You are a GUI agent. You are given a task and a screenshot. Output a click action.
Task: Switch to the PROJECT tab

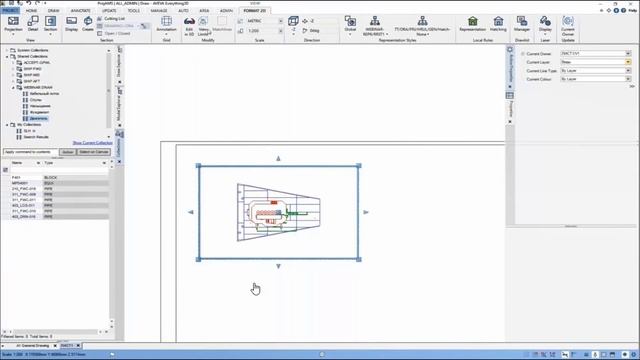[10, 11]
